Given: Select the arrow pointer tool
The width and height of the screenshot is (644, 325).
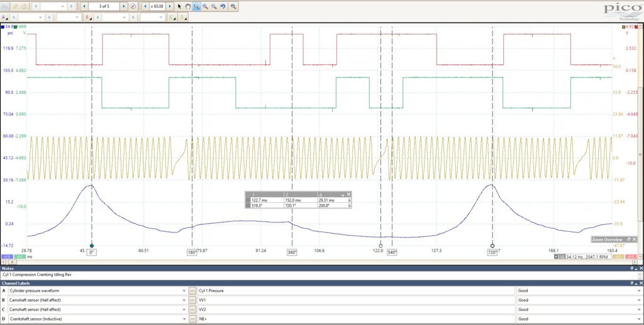Looking at the screenshot, I should pyautogui.click(x=179, y=6).
